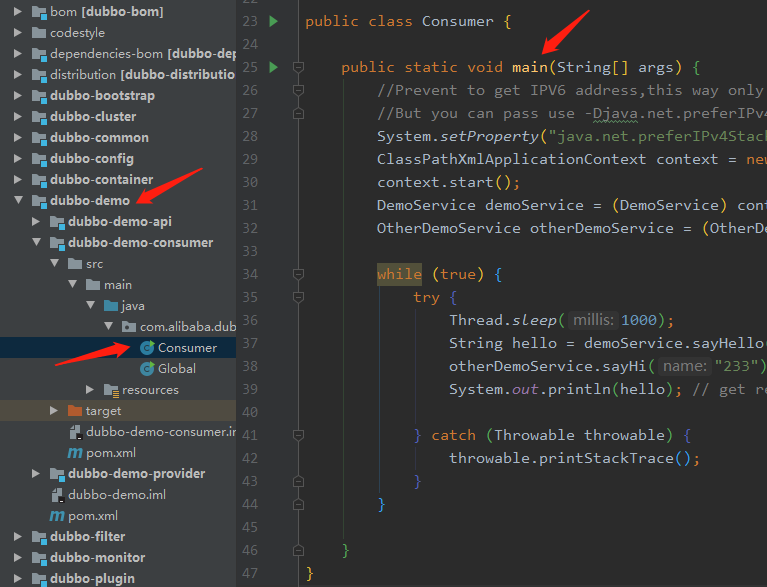The width and height of the screenshot is (767, 587).
Task: Select the Global class file
Action: (x=118, y=368)
